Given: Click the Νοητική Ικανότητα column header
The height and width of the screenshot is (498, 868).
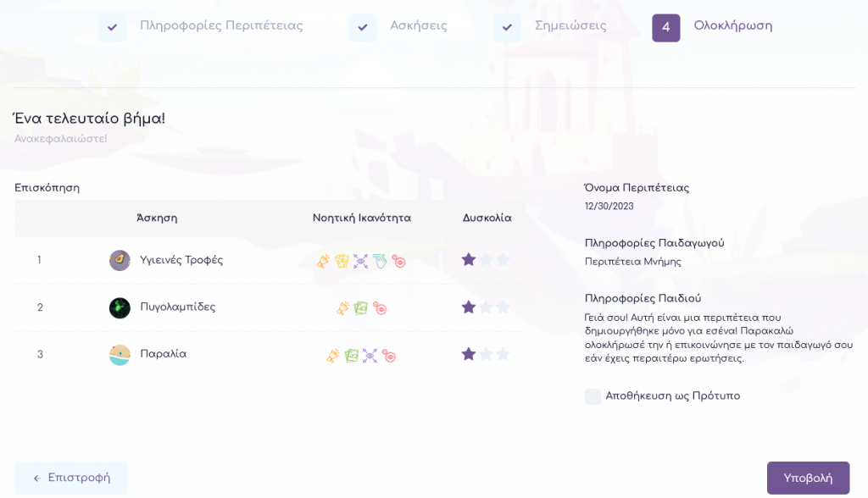Looking at the screenshot, I should pyautogui.click(x=361, y=219).
